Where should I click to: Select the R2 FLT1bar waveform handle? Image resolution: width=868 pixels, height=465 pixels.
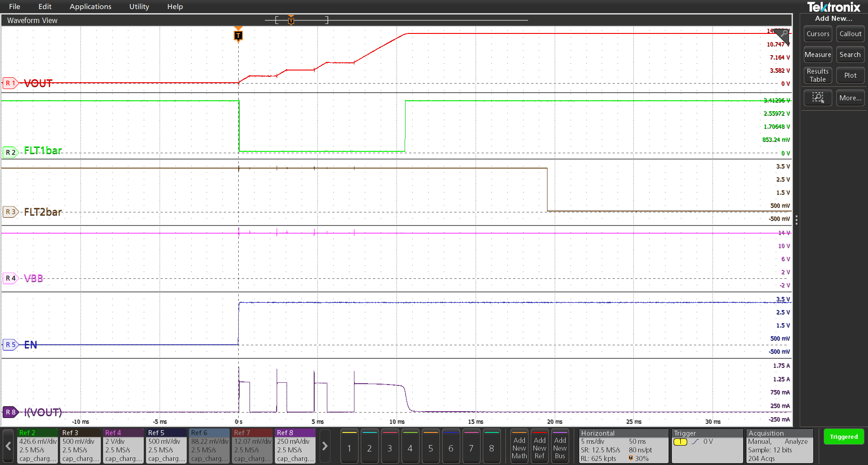pos(9,152)
